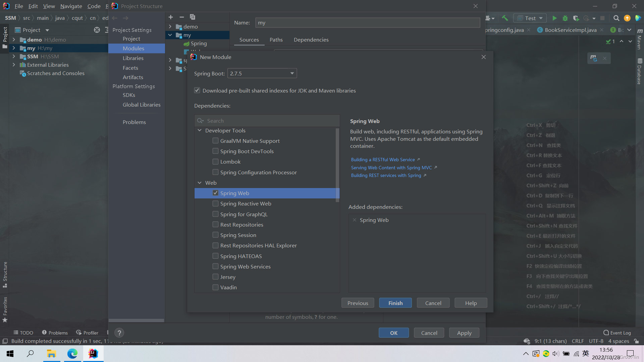Collapse the Web dependency category
The height and width of the screenshot is (362, 644).
[x=200, y=183]
